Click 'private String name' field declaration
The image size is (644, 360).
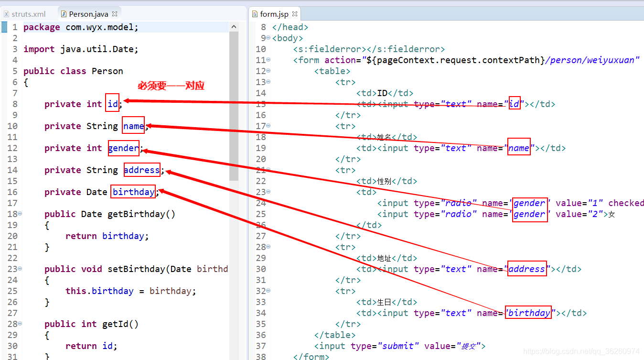click(x=97, y=126)
